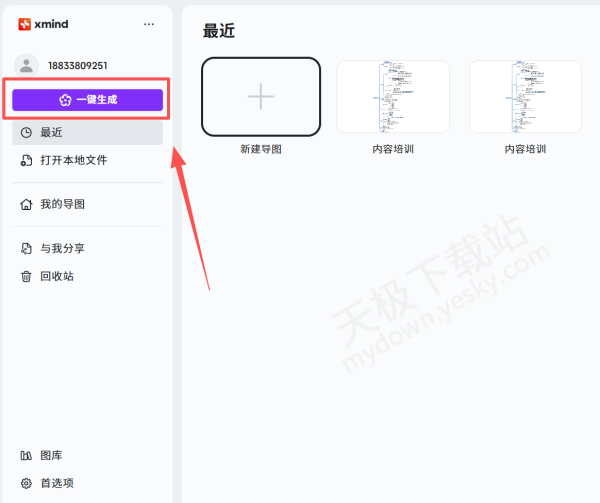This screenshot has width=600, height=503.
Task: Open the first 内容培训 thumbnail
Action: coord(393,96)
